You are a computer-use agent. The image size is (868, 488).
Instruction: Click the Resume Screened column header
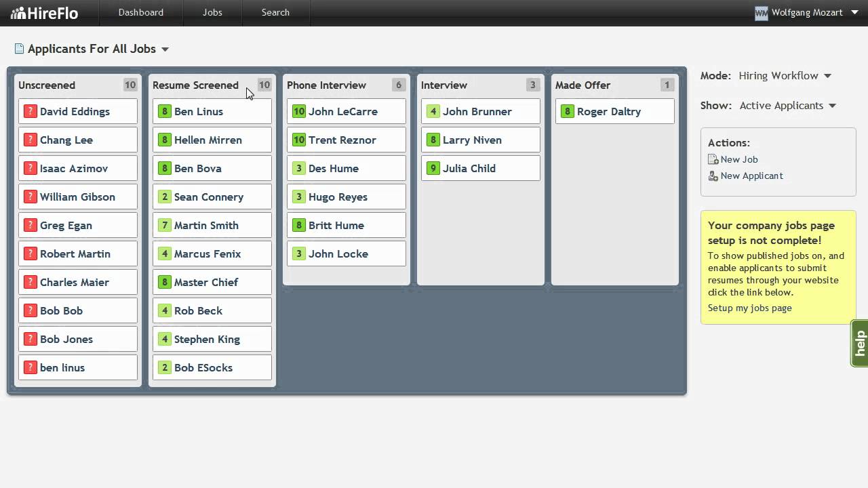coord(195,85)
